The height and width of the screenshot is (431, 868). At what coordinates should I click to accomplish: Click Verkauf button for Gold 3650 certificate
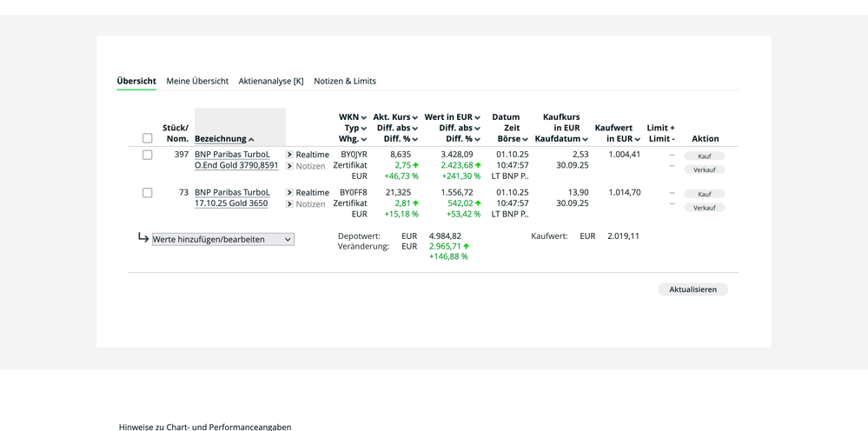(704, 208)
